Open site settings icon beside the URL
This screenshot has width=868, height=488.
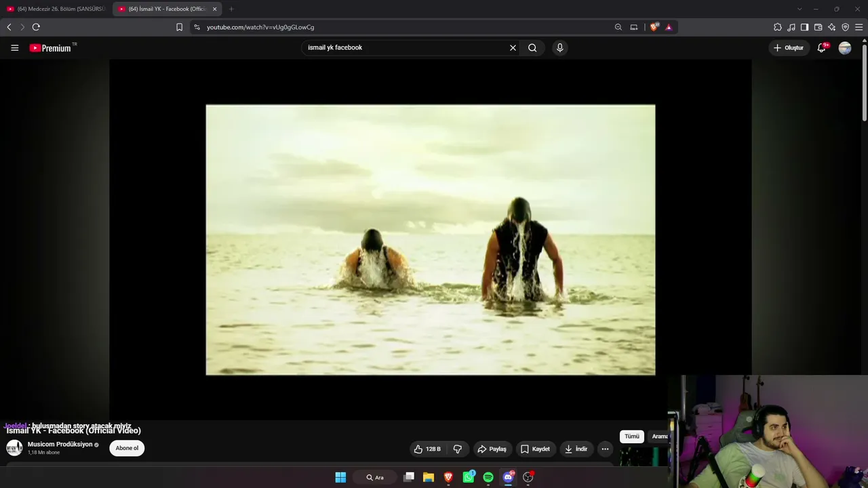click(x=197, y=27)
